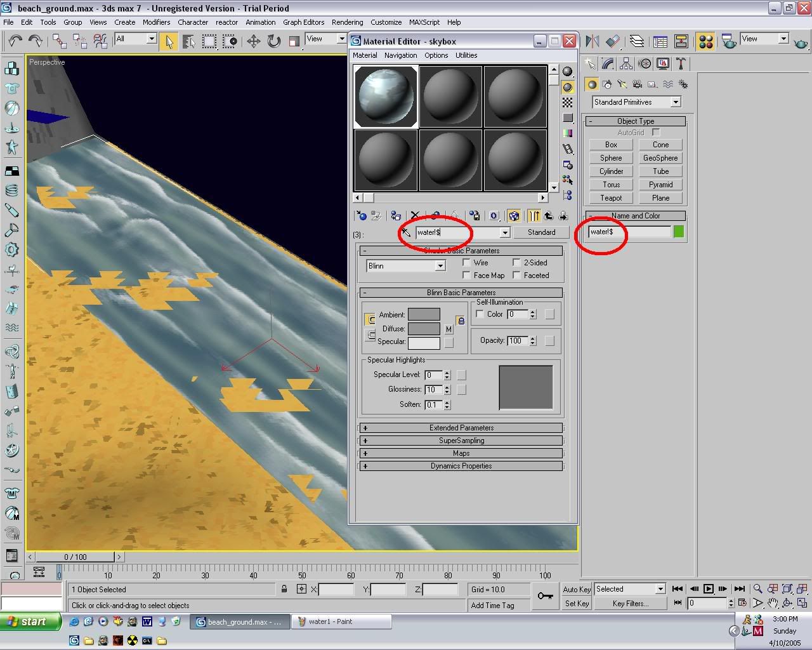Screen dimensions: 812x650
Task: Open the Rendering menu
Action: [x=348, y=22]
